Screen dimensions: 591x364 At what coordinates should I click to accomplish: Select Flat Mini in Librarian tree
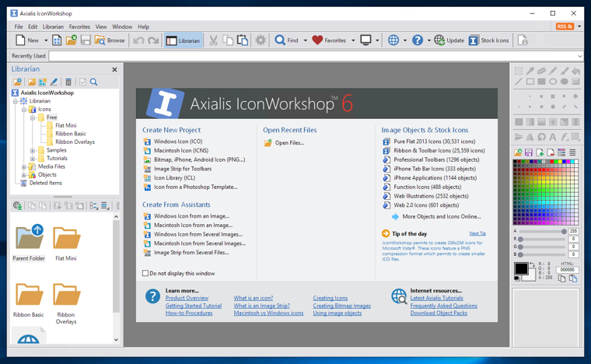click(66, 125)
